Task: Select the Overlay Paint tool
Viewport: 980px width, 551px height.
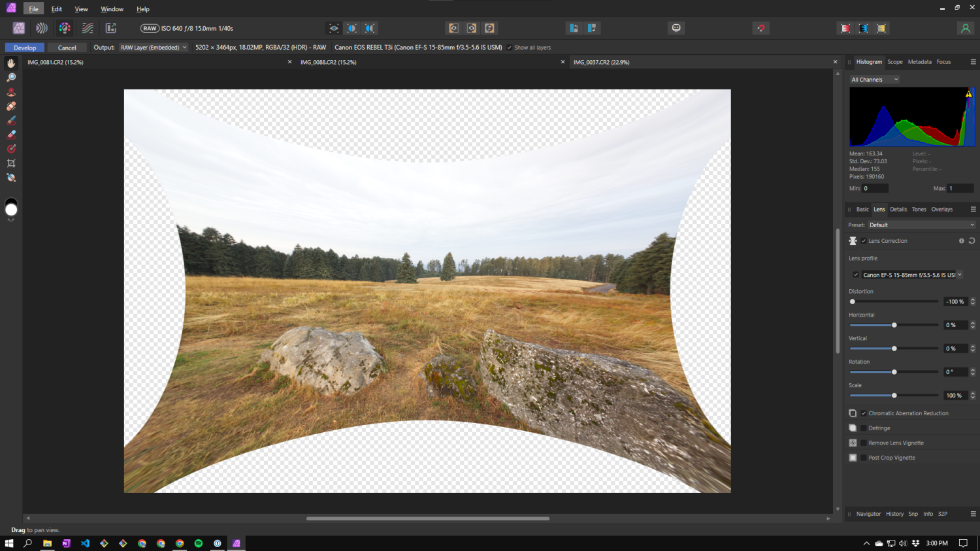Action: point(11,120)
